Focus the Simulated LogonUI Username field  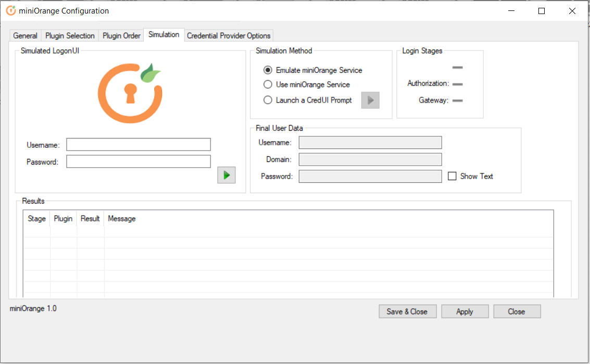point(139,145)
